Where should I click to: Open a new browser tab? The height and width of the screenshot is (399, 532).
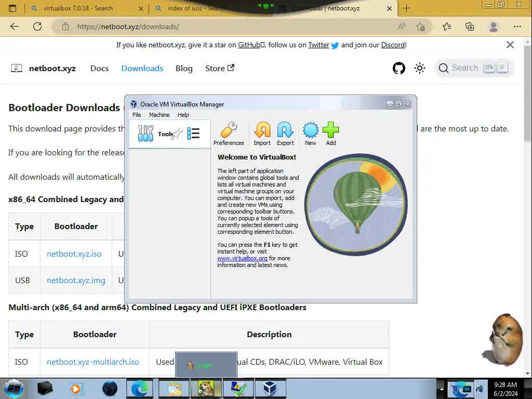pos(406,8)
